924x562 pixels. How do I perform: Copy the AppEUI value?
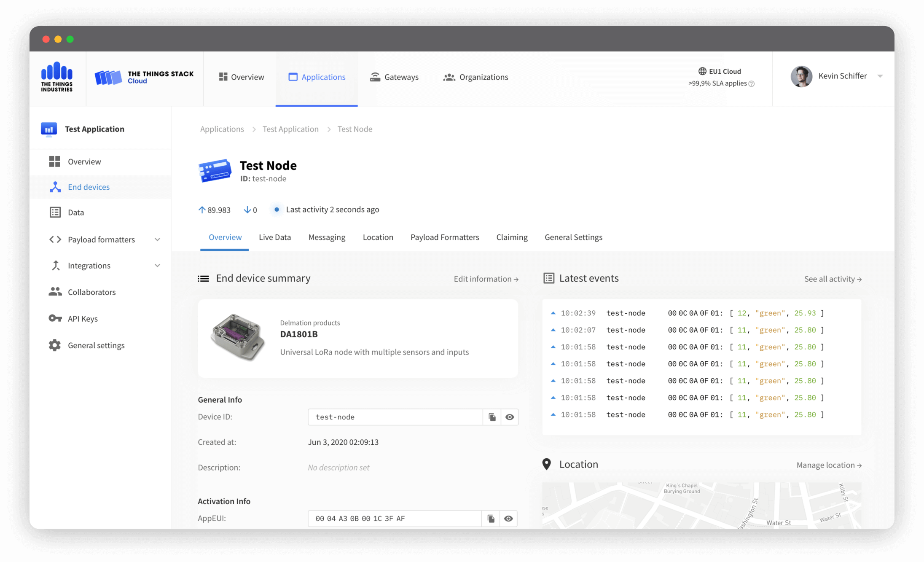[x=491, y=519]
